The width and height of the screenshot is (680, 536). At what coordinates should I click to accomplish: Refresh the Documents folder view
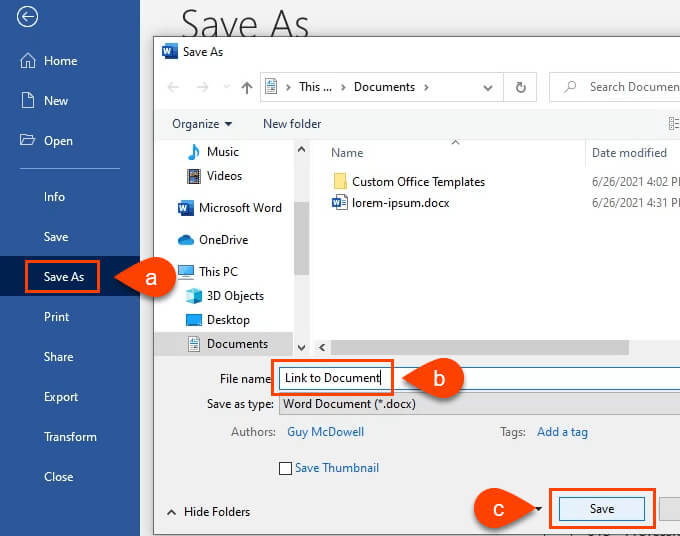520,88
